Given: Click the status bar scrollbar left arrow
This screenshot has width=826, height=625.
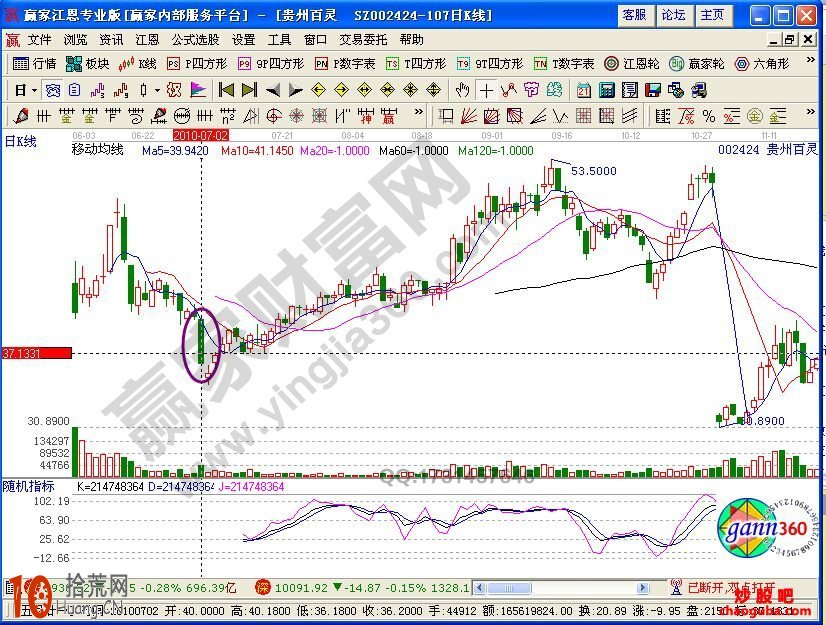Looking at the screenshot, I should click(479, 588).
